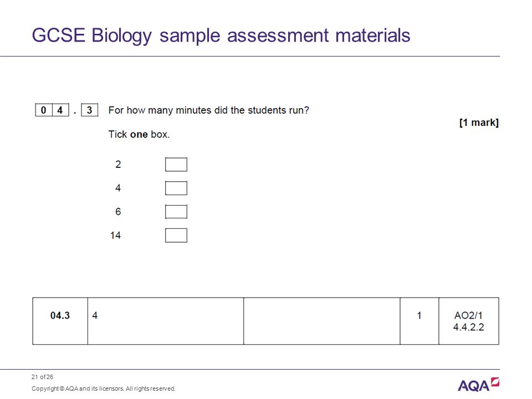Click the option label 14
The height and width of the screenshot is (399, 532).
pyautogui.click(x=115, y=236)
